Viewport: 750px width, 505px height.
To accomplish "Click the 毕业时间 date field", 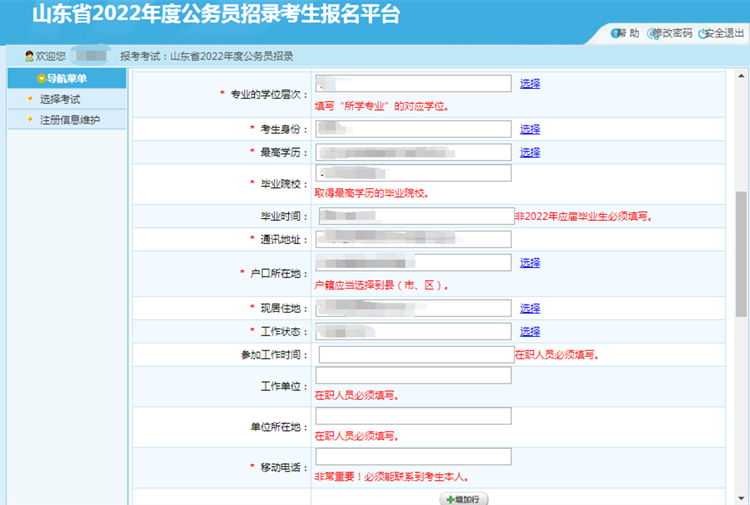I will (x=415, y=215).
